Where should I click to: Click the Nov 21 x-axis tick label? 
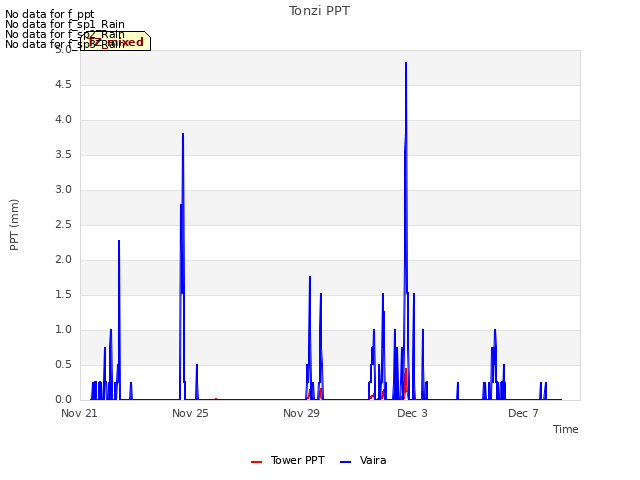point(79,413)
